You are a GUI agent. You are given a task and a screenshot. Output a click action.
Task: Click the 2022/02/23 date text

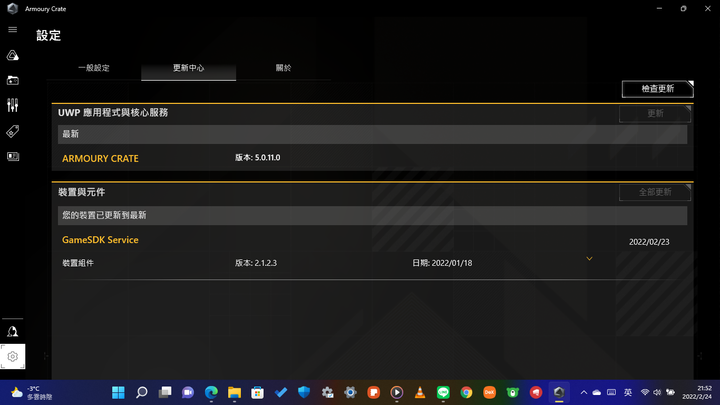pos(649,242)
